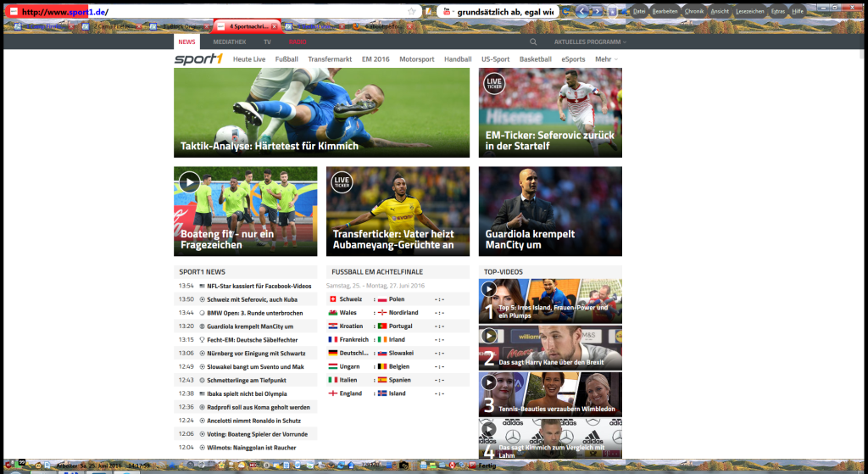
Task: Switch to the RADIO tab
Action: [x=298, y=42]
